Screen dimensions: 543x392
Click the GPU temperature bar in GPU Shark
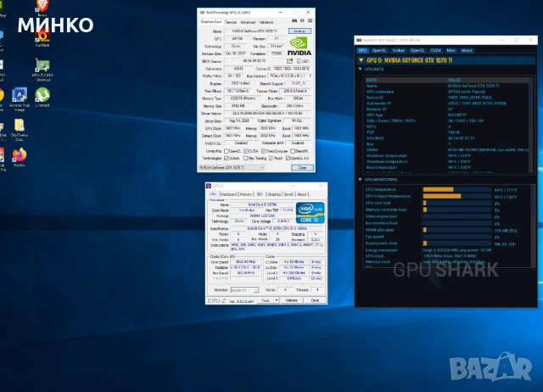[x=456, y=189]
